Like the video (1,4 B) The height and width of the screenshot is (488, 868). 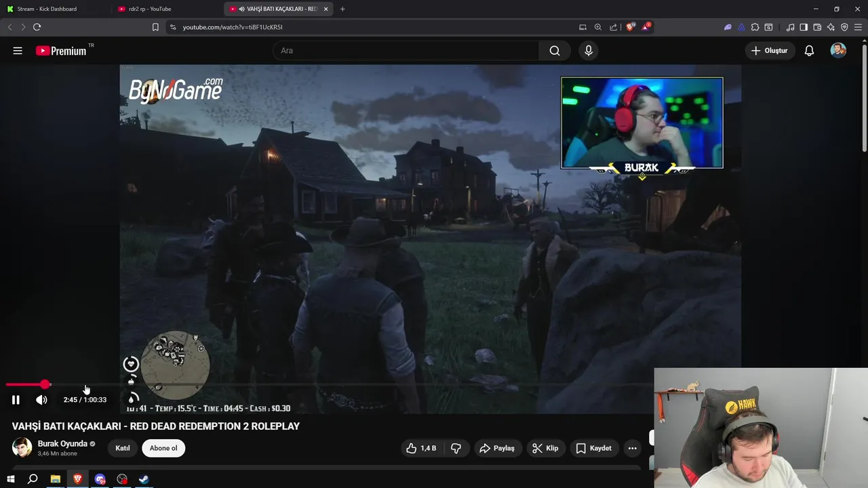click(x=421, y=448)
